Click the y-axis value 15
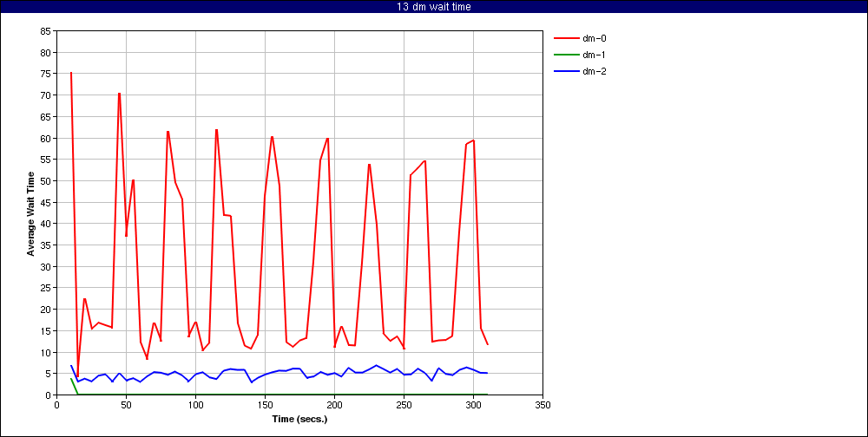Image resolution: width=868 pixels, height=437 pixels. pyautogui.click(x=45, y=331)
